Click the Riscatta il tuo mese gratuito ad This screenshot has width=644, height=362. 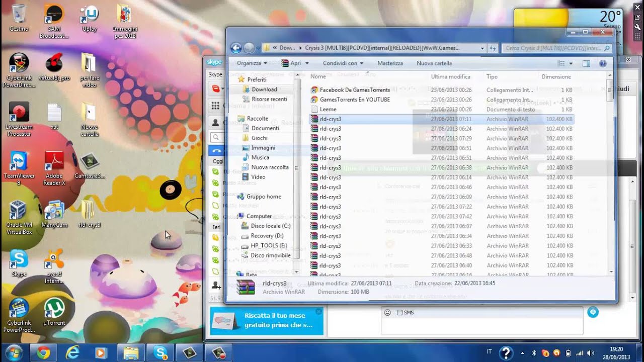click(x=267, y=320)
